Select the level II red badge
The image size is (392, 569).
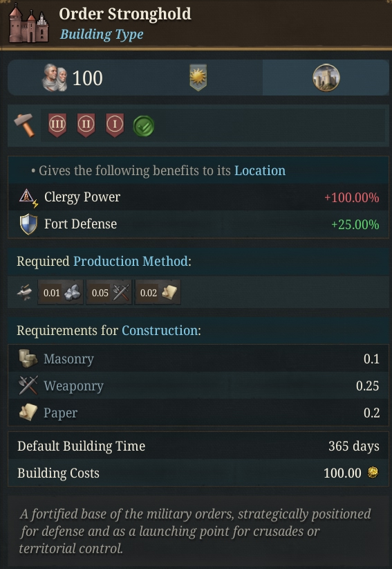(86, 125)
